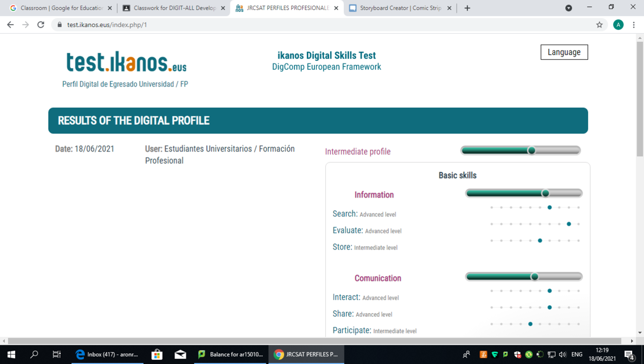Viewport: 644px width, 364px height.
Task: Bookmark this page with the star
Action: pyautogui.click(x=599, y=25)
